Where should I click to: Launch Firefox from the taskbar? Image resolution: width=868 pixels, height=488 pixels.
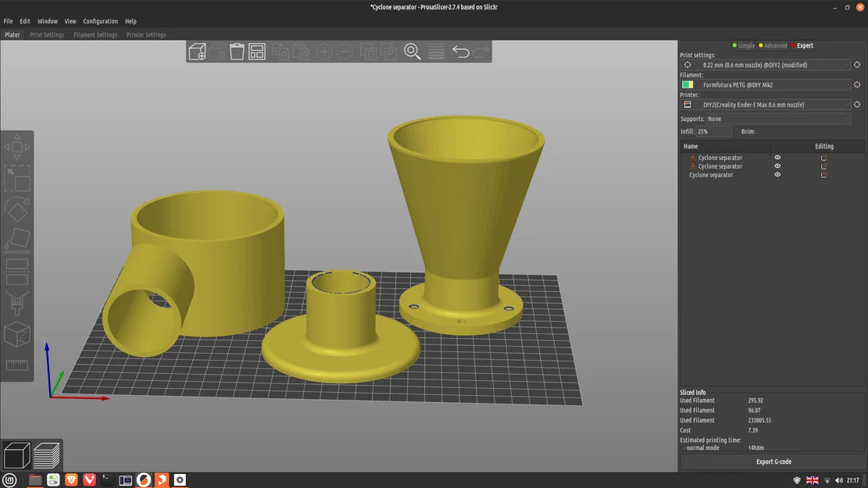[x=71, y=479]
